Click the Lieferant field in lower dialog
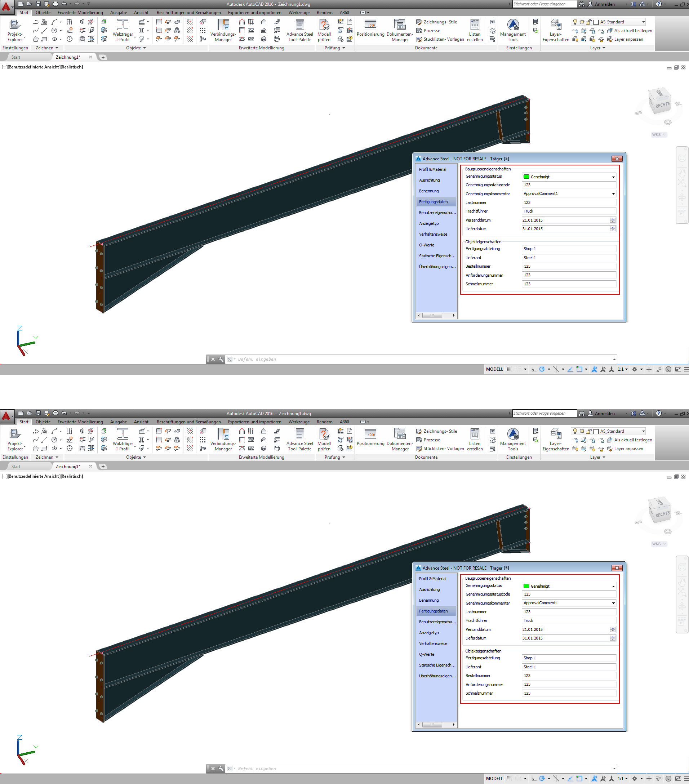Screen dimensions: 689x784 (569, 667)
